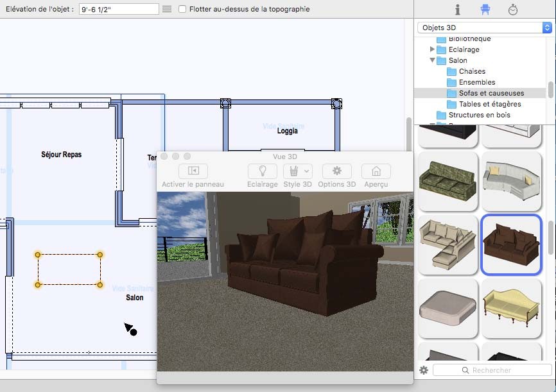
Task: Open library settings gear icon
Action: 424,370
